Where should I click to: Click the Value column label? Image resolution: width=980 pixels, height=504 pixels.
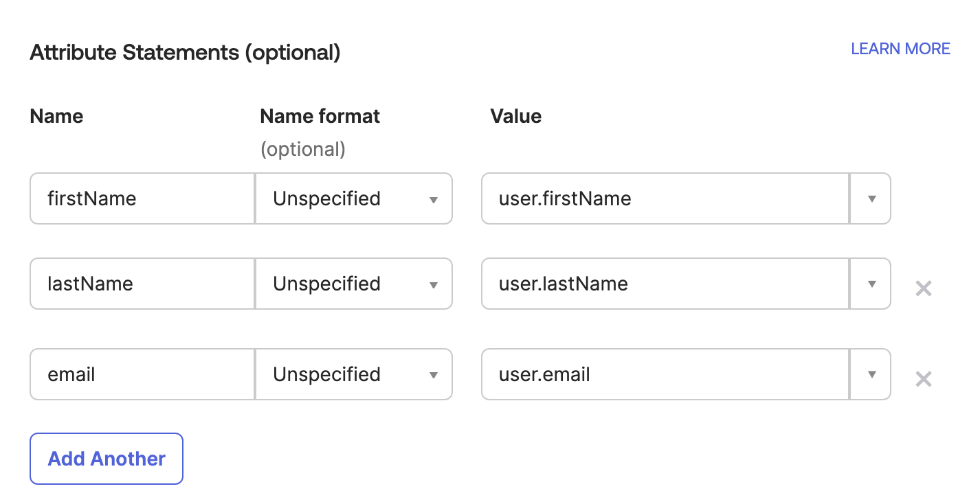click(515, 116)
